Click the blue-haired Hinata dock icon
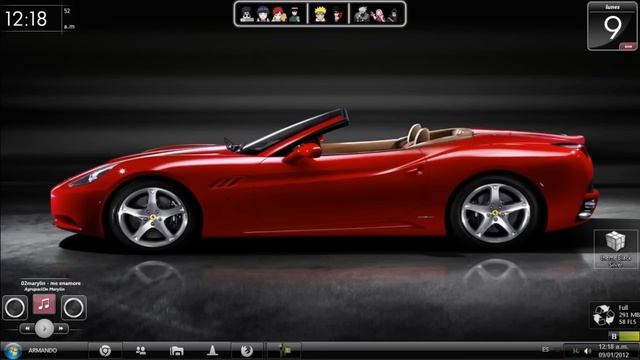Screen dimensions: 640x360 pos(263,14)
